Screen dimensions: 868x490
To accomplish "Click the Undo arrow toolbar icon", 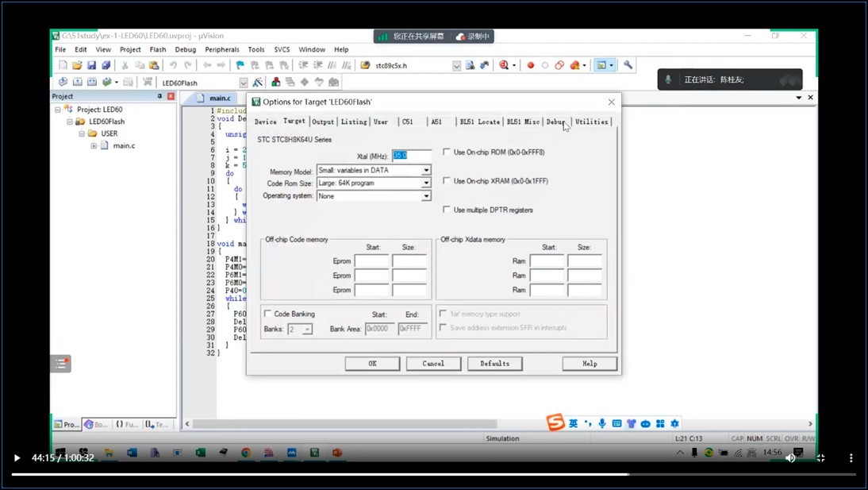I will point(173,65).
